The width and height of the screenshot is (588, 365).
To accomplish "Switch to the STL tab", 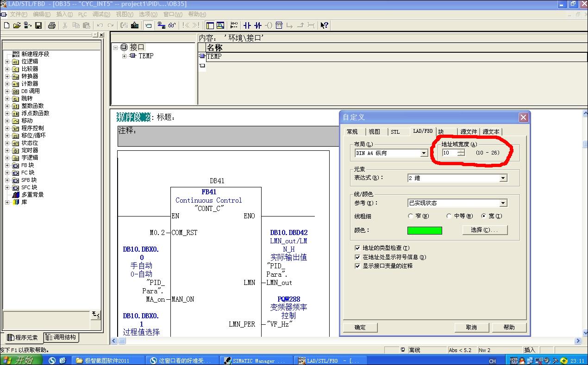I will (x=395, y=132).
